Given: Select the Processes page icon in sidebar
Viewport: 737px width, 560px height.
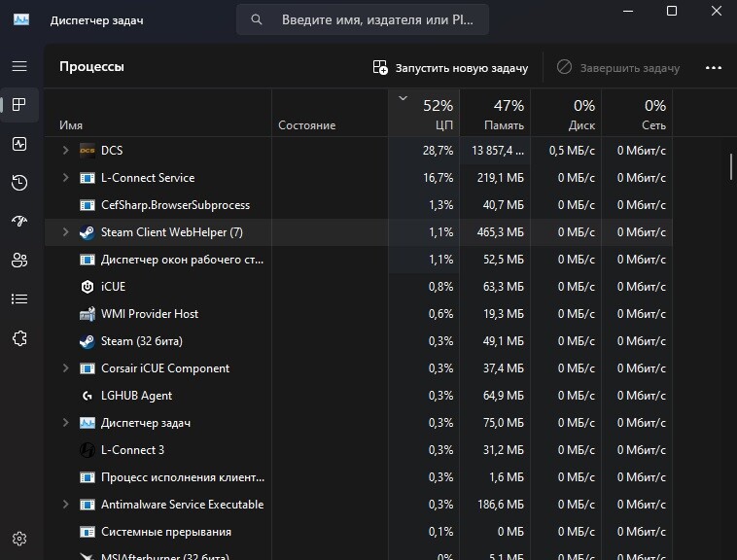Looking at the screenshot, I should (x=19, y=104).
